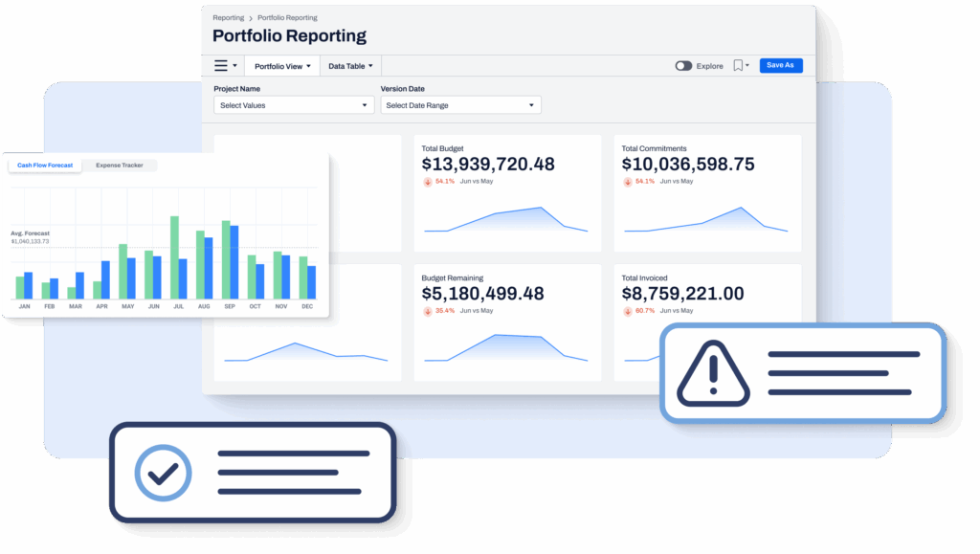Image resolution: width=980 pixels, height=554 pixels.
Task: Click the Budget Remaining trend chart
Action: tap(506, 348)
